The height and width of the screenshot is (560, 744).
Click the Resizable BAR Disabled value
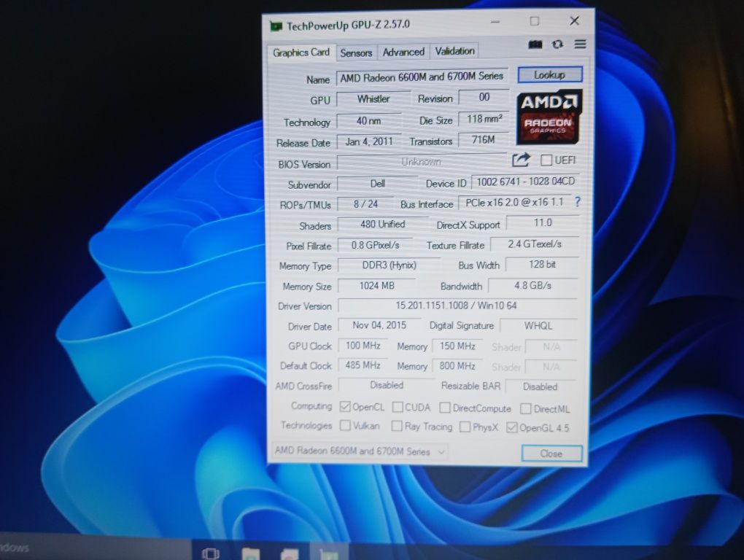click(x=540, y=386)
